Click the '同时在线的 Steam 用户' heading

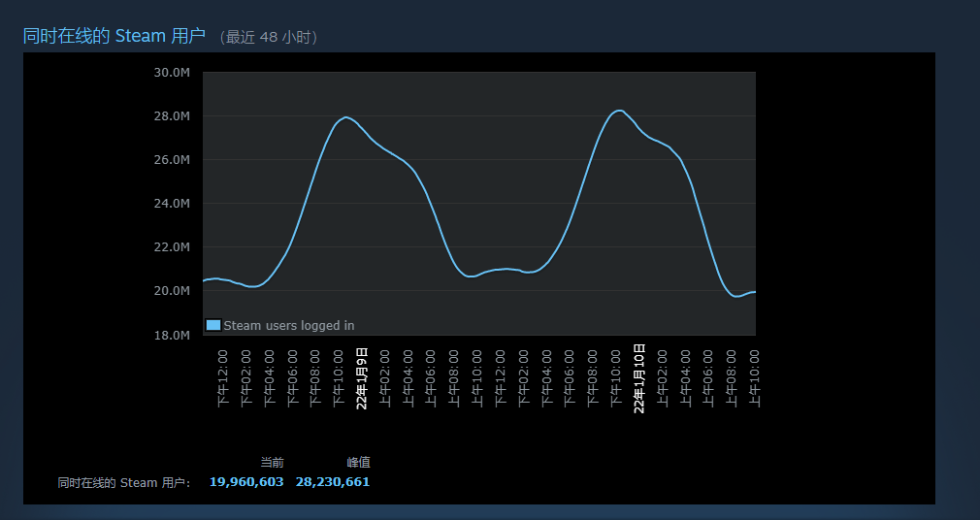[114, 36]
